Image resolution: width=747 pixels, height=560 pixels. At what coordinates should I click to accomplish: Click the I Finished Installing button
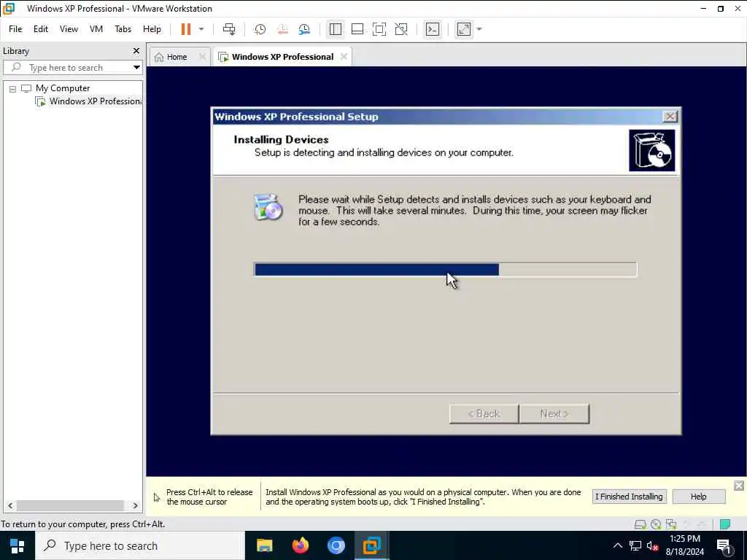point(629,497)
